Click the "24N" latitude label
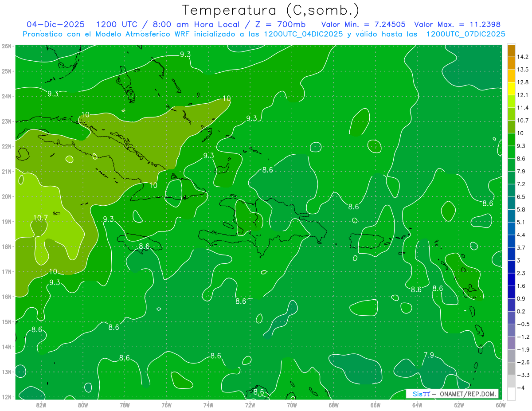Screen dimensions: 532x411 click(x=6, y=96)
